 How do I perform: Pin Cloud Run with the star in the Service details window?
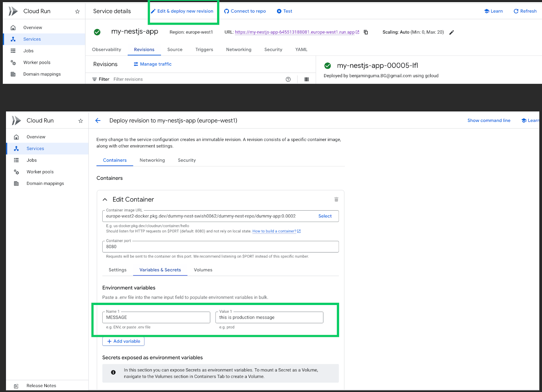77,12
